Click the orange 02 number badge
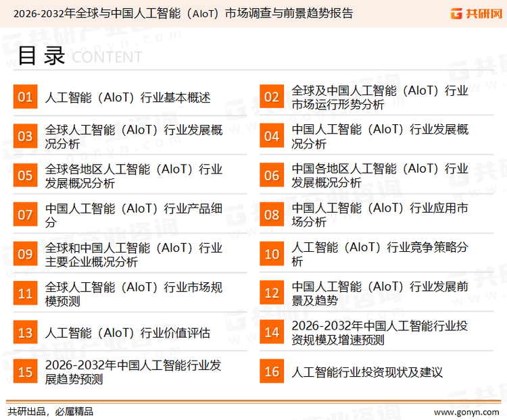This screenshot has width=507, height=420. (x=272, y=97)
